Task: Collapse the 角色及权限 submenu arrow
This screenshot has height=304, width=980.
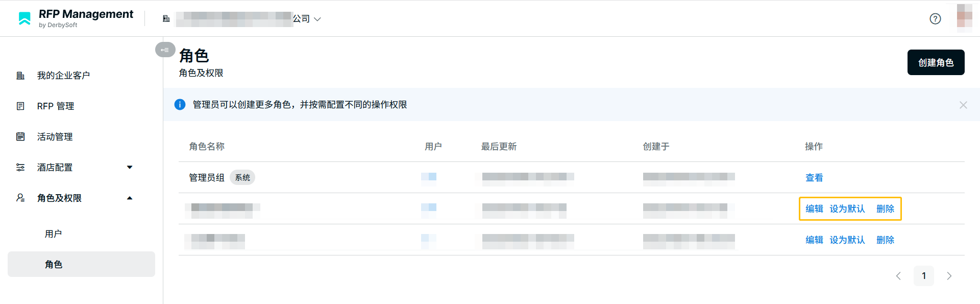Action: point(130,198)
